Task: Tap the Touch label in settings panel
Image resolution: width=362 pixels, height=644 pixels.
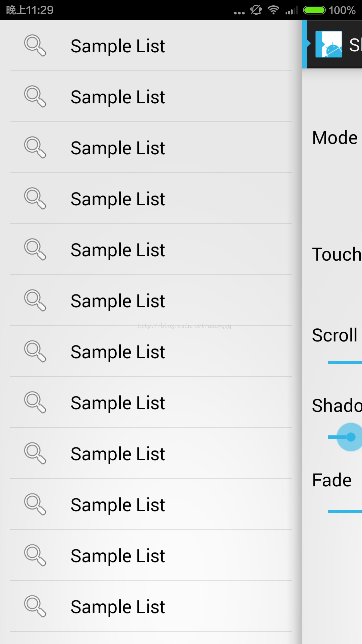Action: pyautogui.click(x=337, y=254)
